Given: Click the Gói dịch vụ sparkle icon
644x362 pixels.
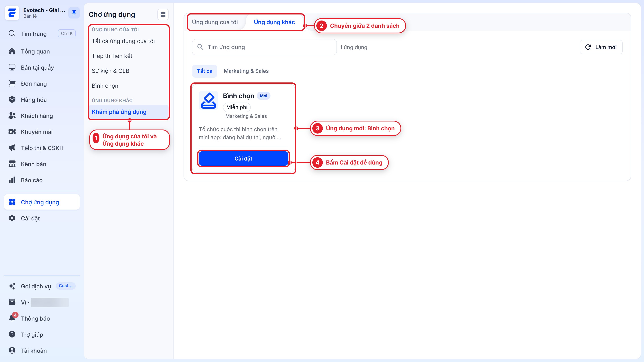Looking at the screenshot, I should [x=12, y=286].
